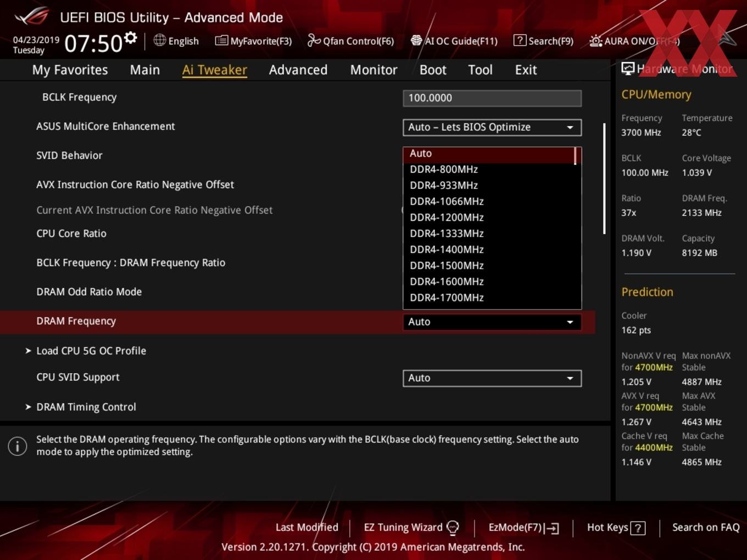This screenshot has height=560, width=747.
Task: Select the CPU Core Ratio setting
Action: click(x=71, y=233)
